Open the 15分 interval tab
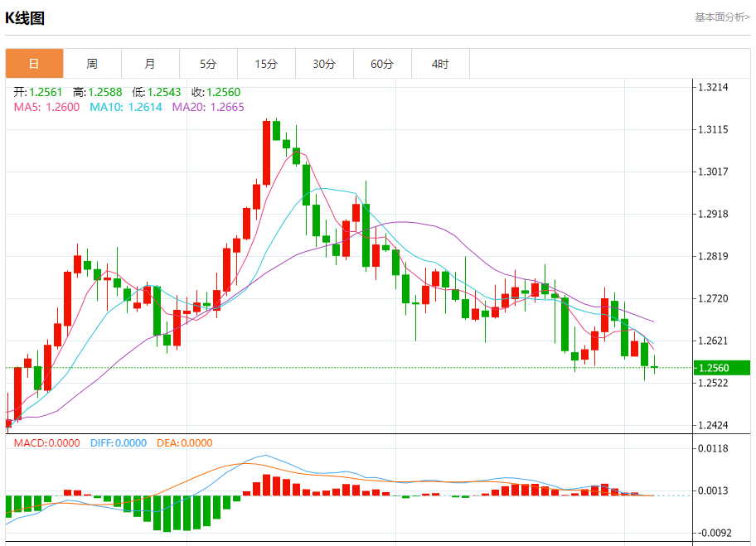756x546 pixels. point(266,63)
